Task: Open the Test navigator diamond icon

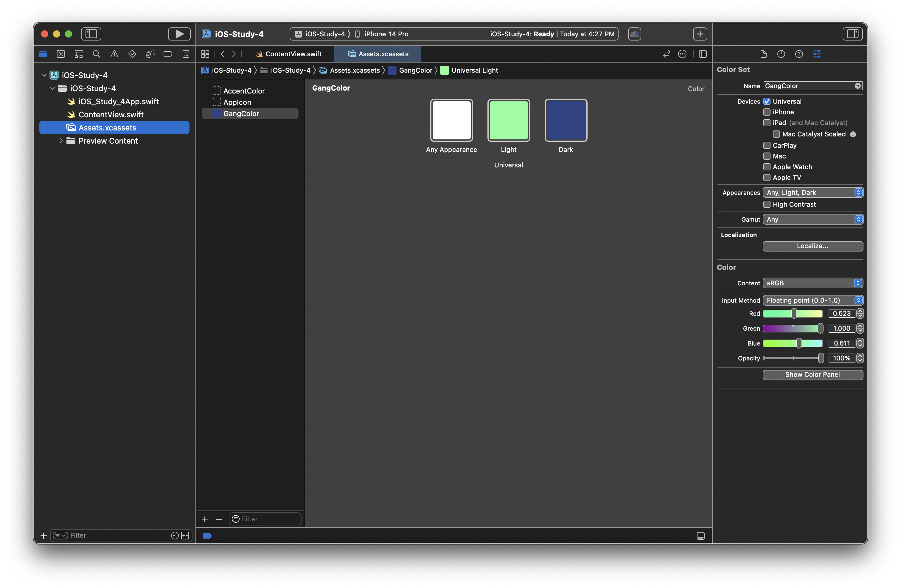Action: 132,54
